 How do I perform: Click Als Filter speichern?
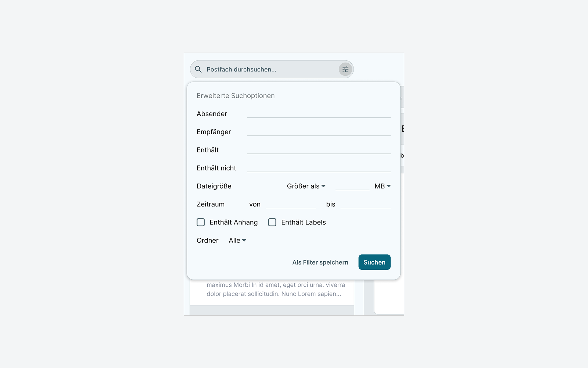[320, 262]
